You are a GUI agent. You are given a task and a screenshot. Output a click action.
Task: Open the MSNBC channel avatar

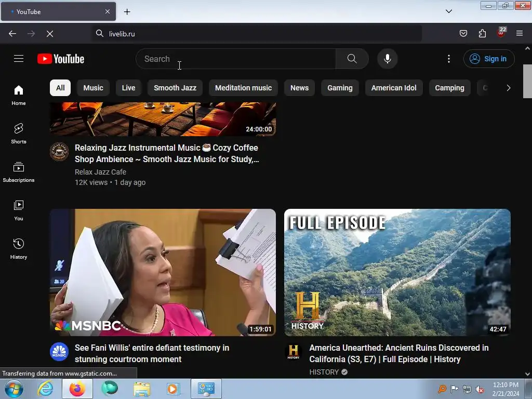59,352
